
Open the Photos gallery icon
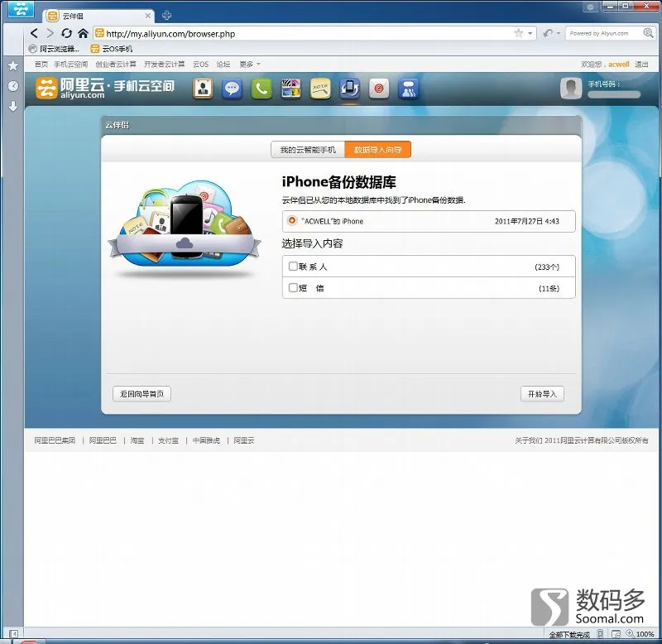(x=291, y=89)
